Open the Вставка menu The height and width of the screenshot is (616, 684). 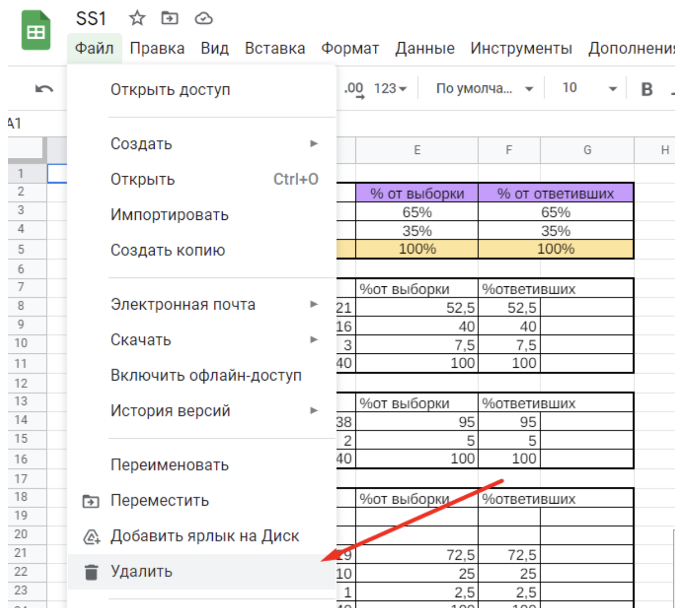click(275, 48)
